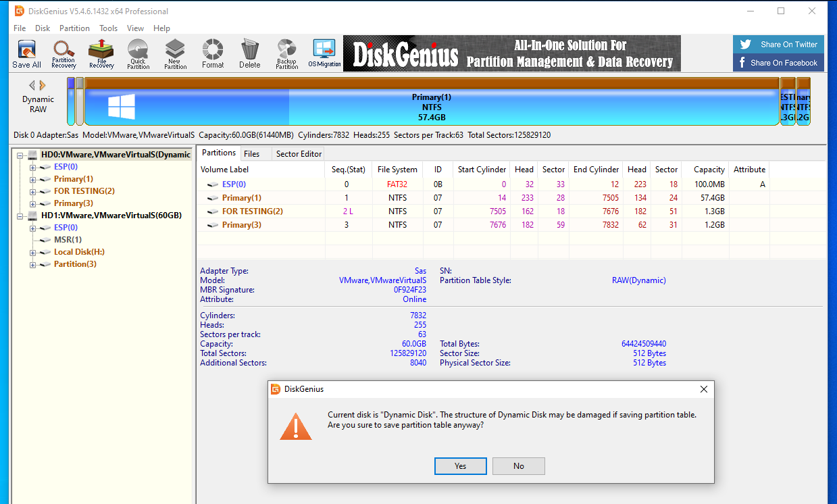The width and height of the screenshot is (837, 504).
Task: Open the Partition menu
Action: click(x=74, y=28)
